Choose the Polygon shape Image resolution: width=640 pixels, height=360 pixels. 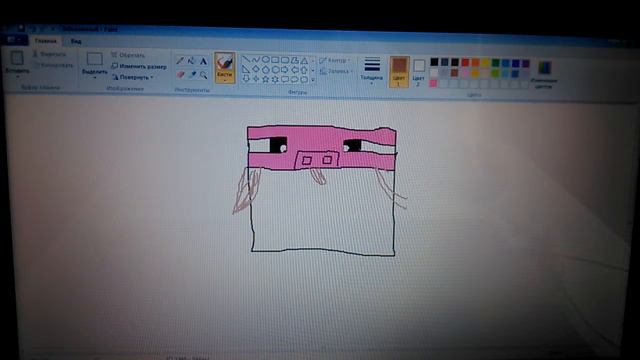tap(294, 60)
